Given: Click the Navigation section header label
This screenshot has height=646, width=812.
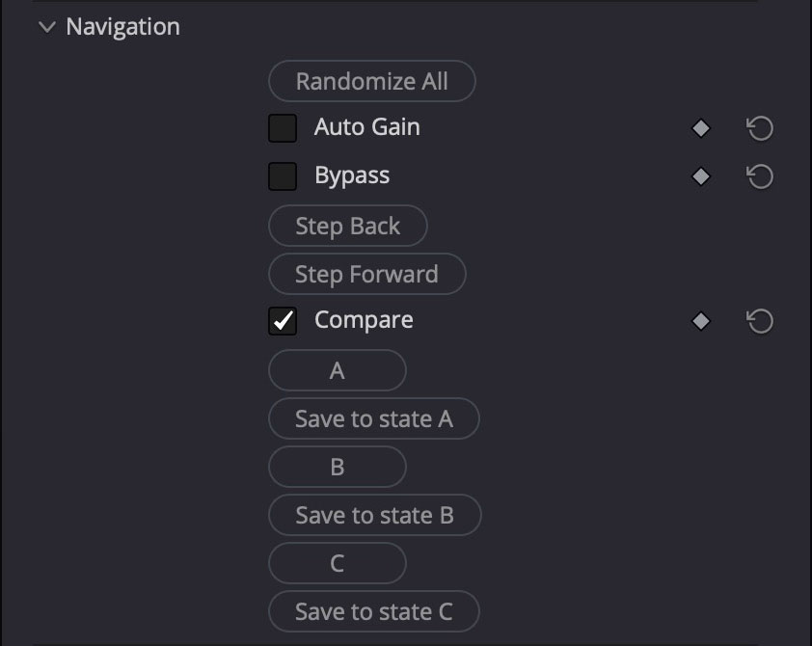Looking at the screenshot, I should (122, 27).
